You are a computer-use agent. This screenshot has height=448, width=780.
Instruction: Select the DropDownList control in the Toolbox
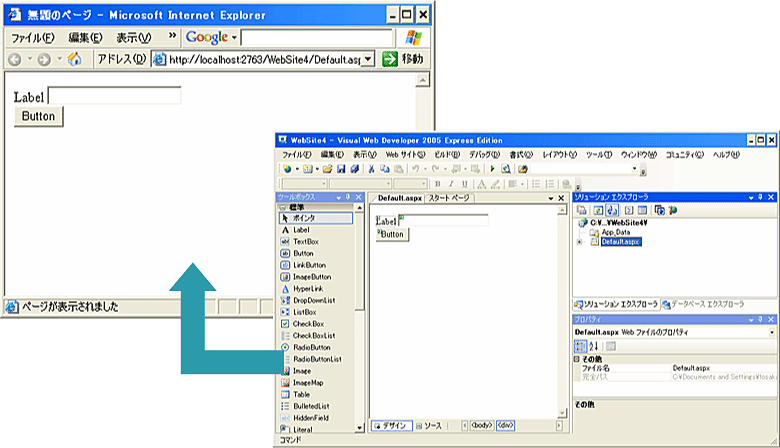pos(316,300)
